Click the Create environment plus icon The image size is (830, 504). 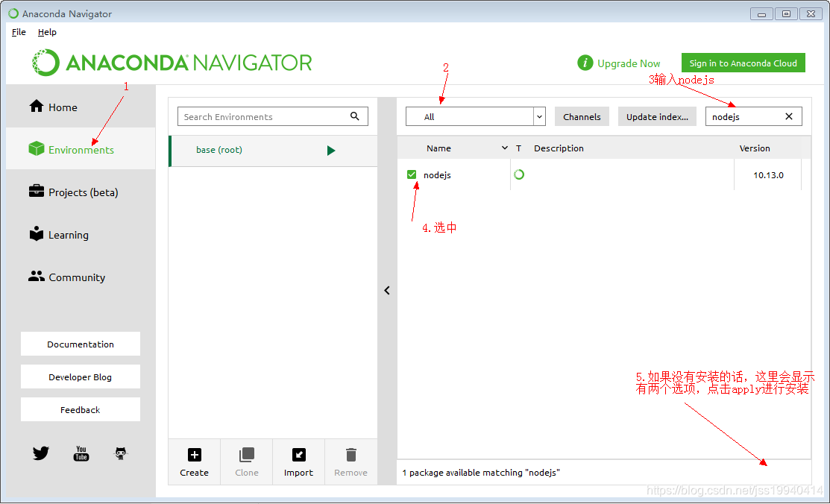(195, 455)
